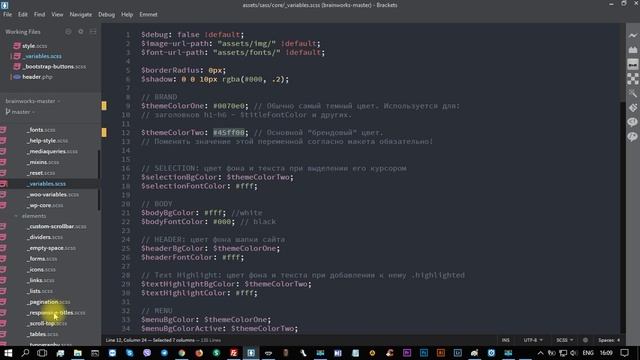Show hidden system tray icons
The width and height of the screenshot is (640, 360).
tap(540, 353)
